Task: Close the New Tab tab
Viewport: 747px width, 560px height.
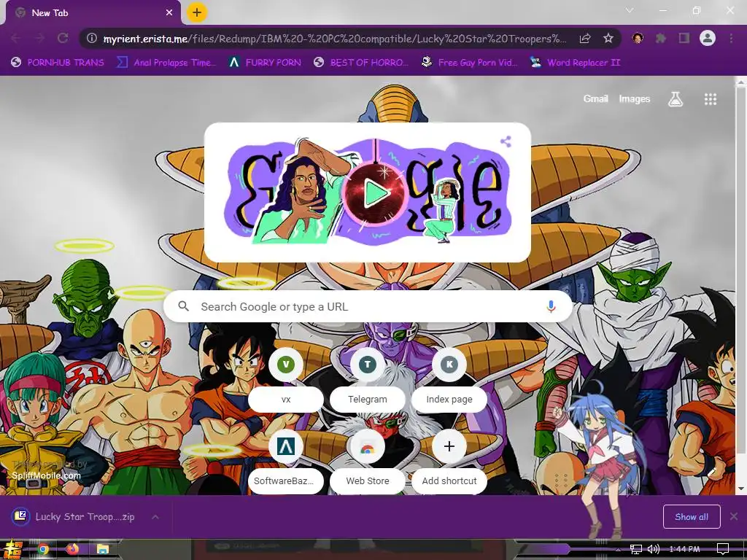Action: [x=169, y=13]
